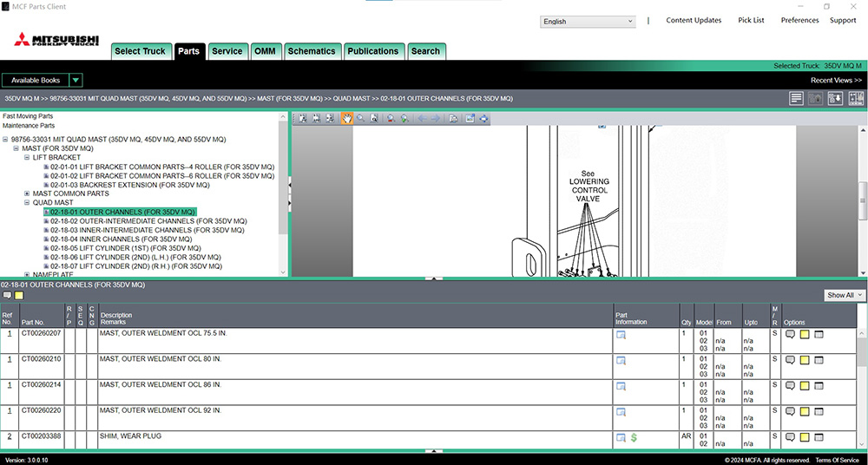
Task: Click the parts table vertical scrollbar
Action: pyautogui.click(x=863, y=389)
